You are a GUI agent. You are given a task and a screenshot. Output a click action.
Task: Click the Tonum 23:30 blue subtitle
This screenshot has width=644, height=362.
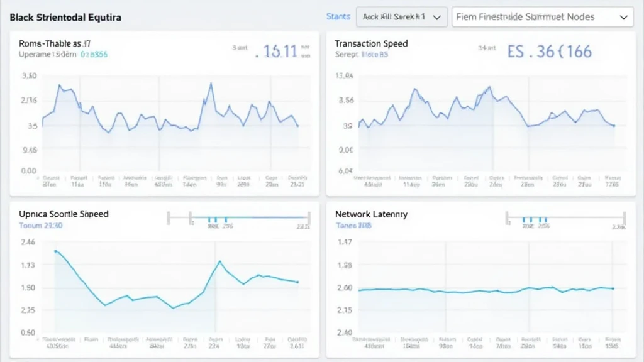pyautogui.click(x=40, y=225)
